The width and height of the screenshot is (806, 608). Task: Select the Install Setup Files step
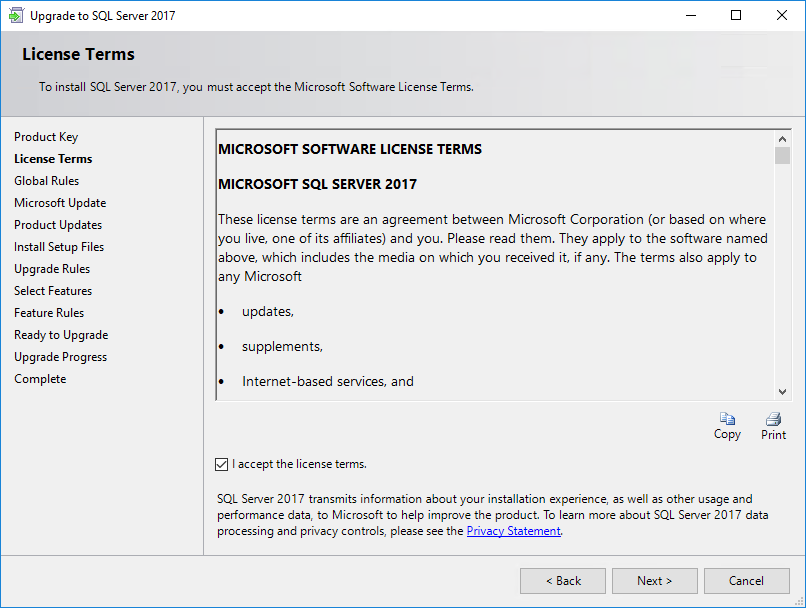(x=59, y=247)
